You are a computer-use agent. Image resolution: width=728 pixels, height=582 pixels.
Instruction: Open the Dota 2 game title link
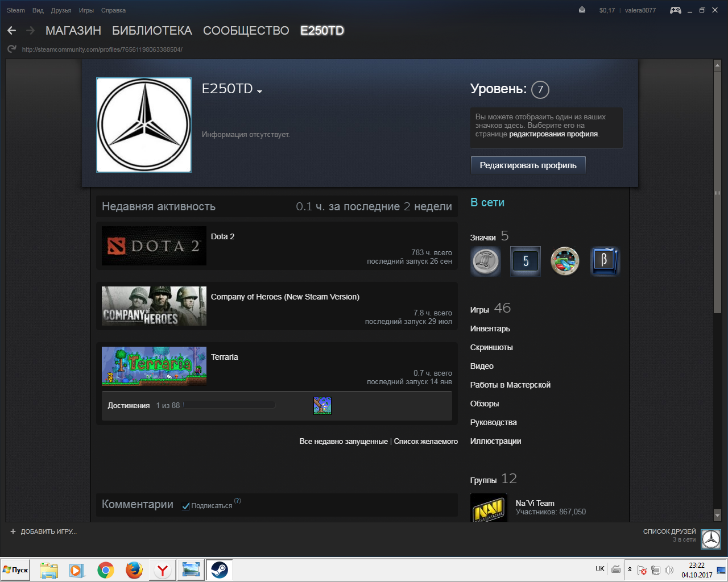point(222,236)
